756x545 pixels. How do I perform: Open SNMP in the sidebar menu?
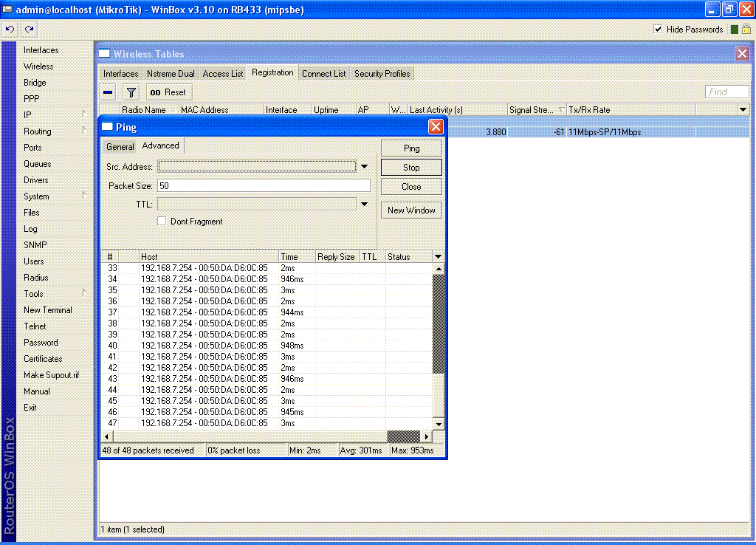(x=35, y=244)
